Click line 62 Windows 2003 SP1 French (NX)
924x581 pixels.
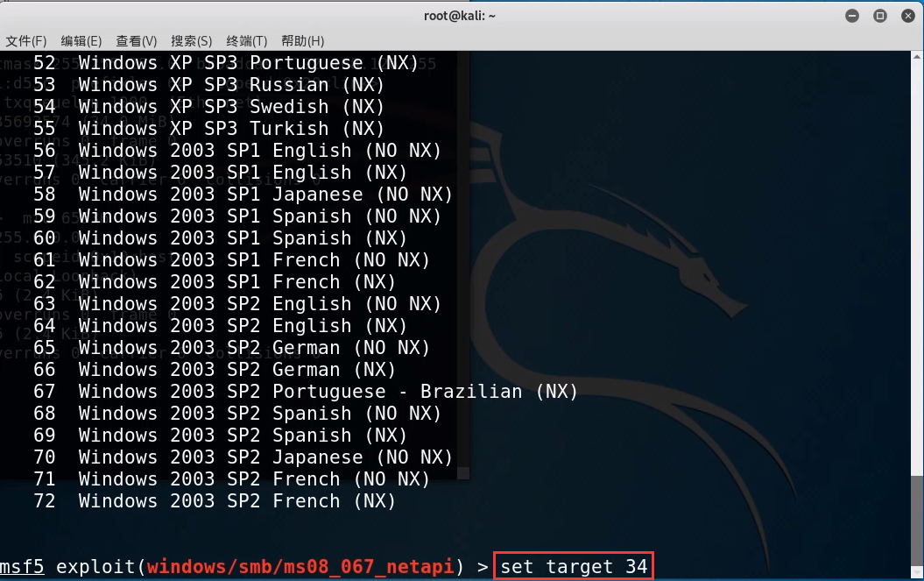tap(215, 281)
